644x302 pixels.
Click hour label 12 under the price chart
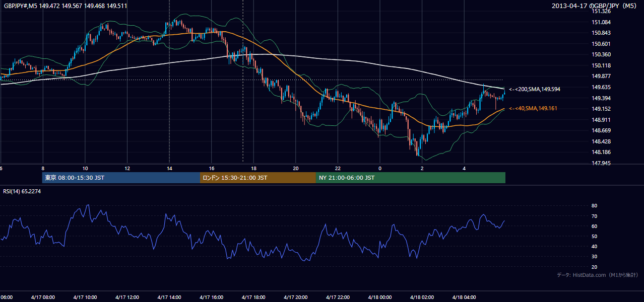click(x=127, y=168)
